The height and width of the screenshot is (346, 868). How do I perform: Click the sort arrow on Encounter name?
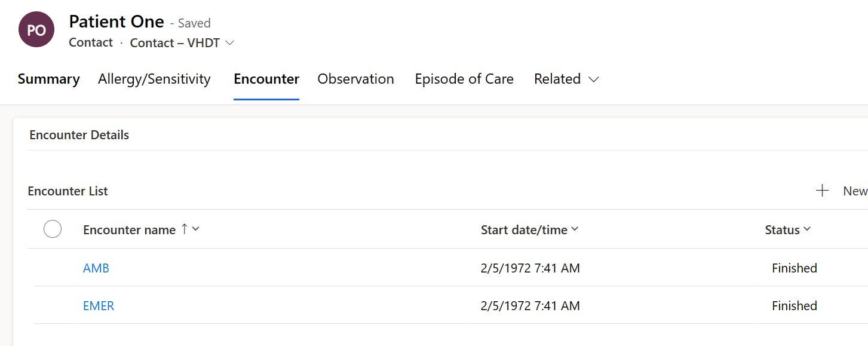(184, 229)
